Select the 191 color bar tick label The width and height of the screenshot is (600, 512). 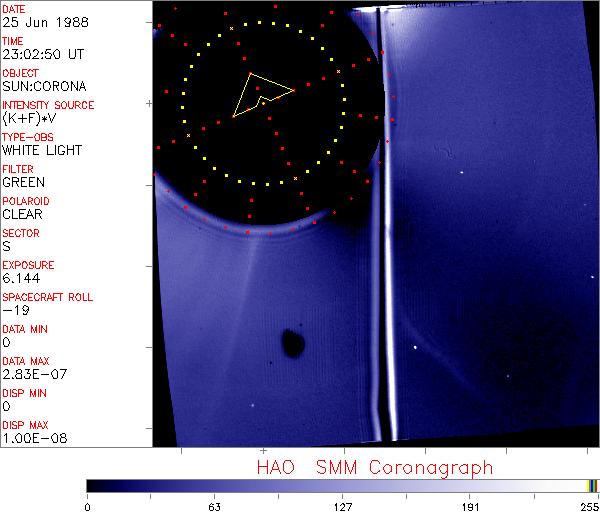(470, 506)
